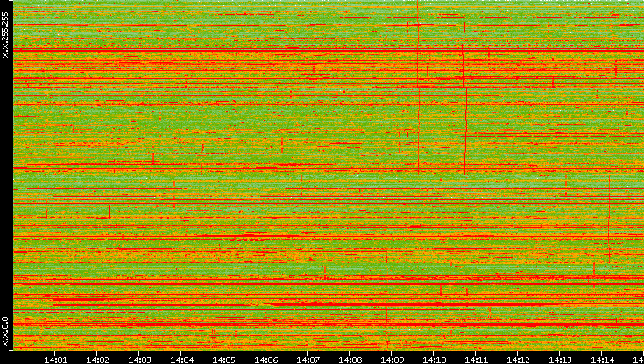Click the 14:11 time axis label
The image size is (644, 364).
point(476,360)
